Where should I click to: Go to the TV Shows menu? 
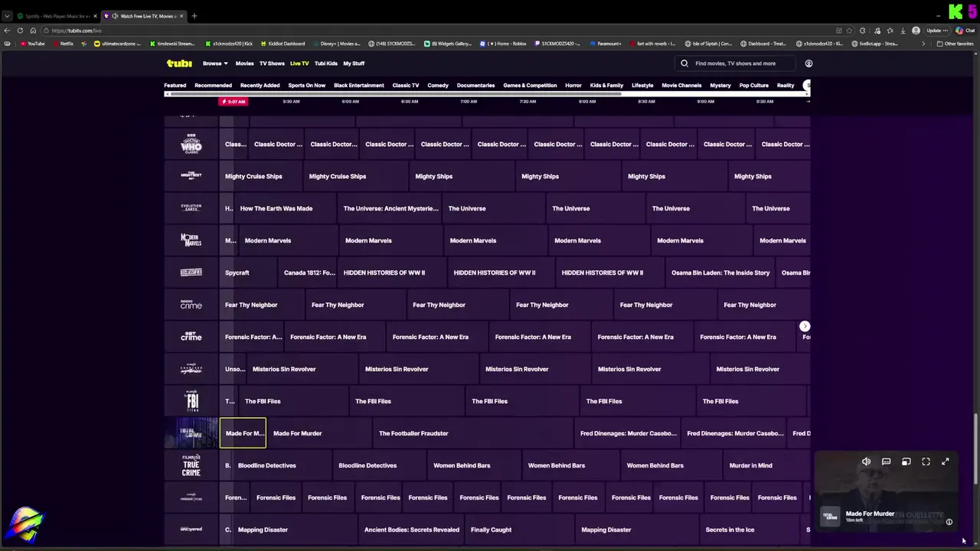click(x=272, y=64)
